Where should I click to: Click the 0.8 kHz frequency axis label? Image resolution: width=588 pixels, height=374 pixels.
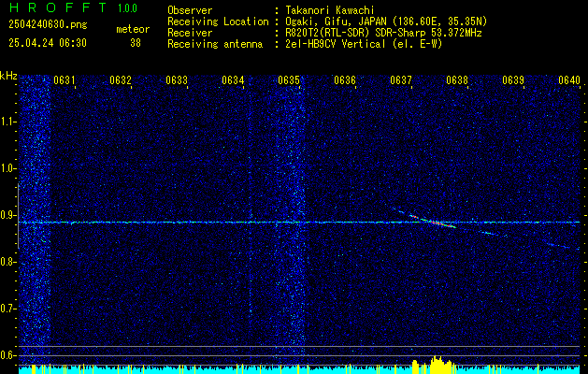pos(8,262)
